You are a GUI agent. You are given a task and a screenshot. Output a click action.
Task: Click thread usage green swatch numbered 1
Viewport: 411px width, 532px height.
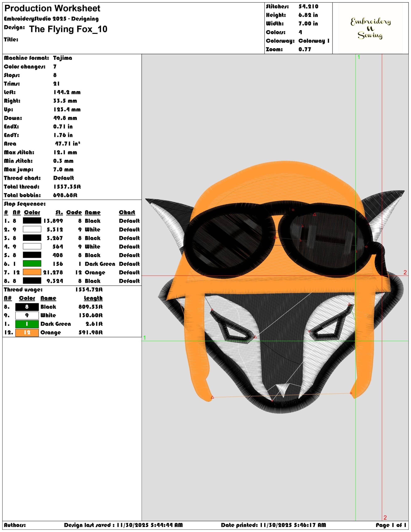coord(27,324)
